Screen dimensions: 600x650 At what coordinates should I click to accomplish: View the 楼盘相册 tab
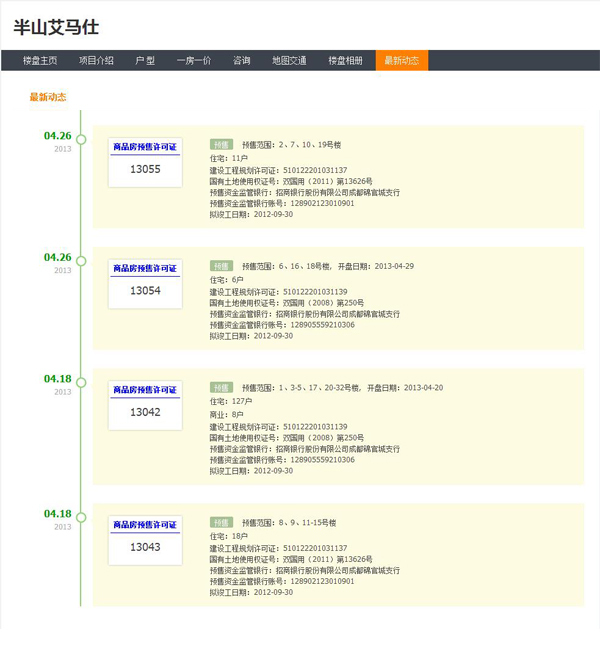[346, 60]
